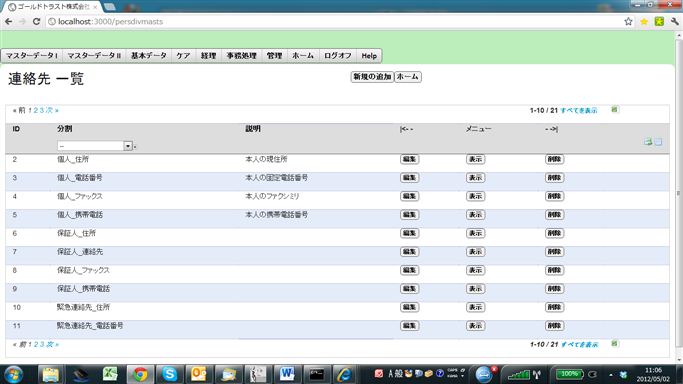Launch Excel from the taskbar
683x384 pixels.
click(x=110, y=374)
